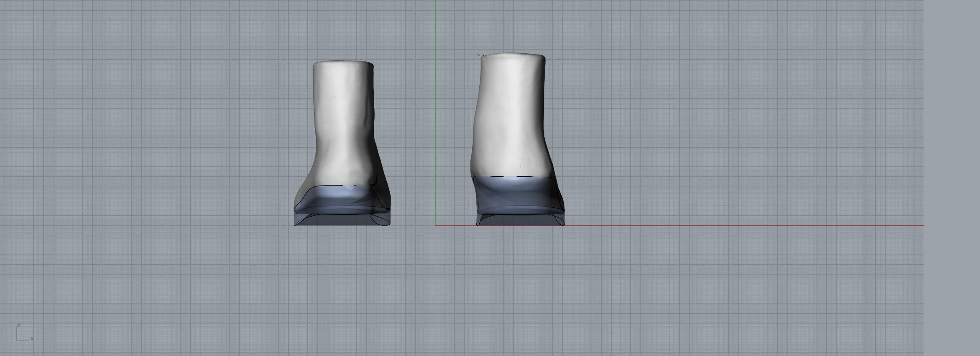Click the X label on the axis icon

click(x=32, y=339)
